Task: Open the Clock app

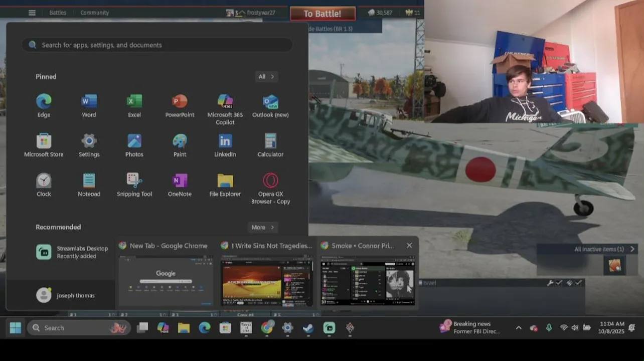Action: (x=44, y=185)
